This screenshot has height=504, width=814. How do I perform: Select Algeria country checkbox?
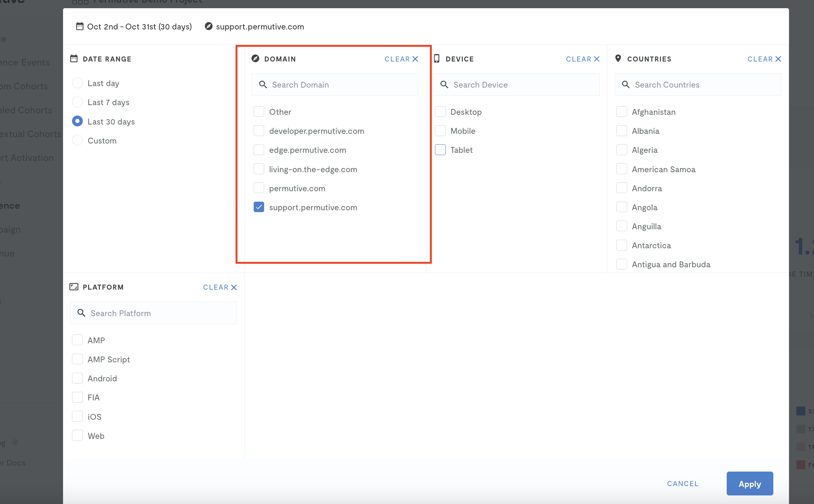click(x=622, y=149)
